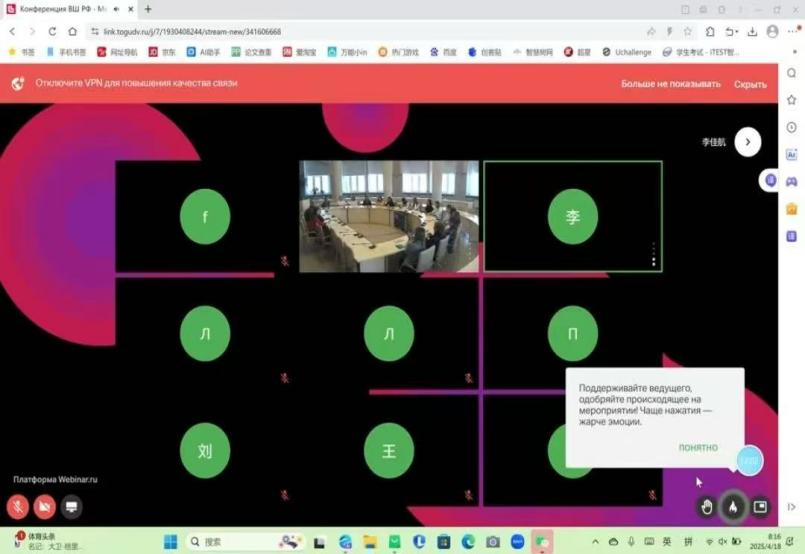Open a new browser tab

148,9
